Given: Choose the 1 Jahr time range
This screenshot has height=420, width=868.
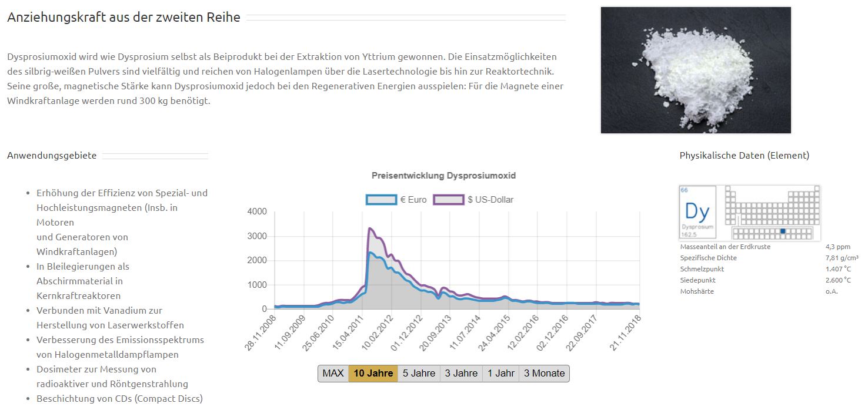Looking at the screenshot, I should point(500,374).
